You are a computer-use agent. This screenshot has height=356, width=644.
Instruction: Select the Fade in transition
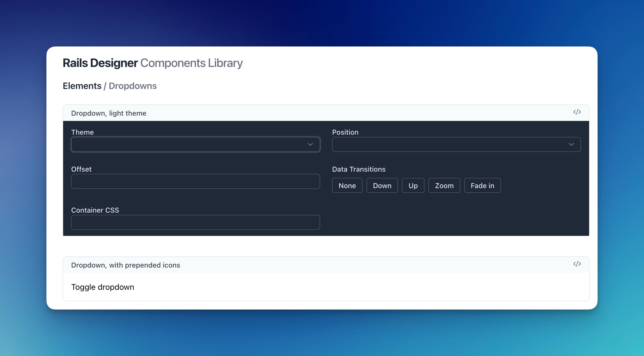pyautogui.click(x=483, y=186)
